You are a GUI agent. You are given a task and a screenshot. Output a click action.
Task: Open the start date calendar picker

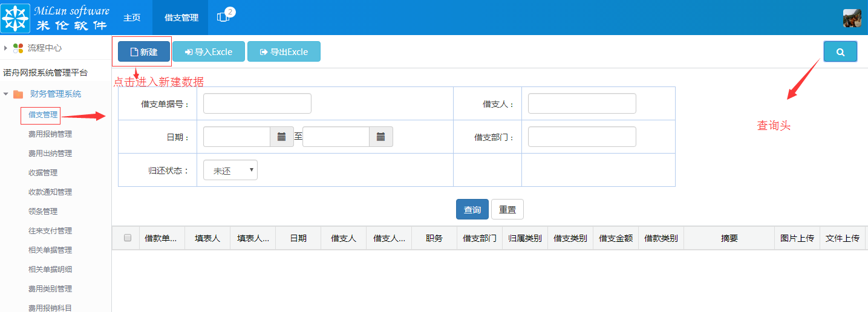(281, 137)
